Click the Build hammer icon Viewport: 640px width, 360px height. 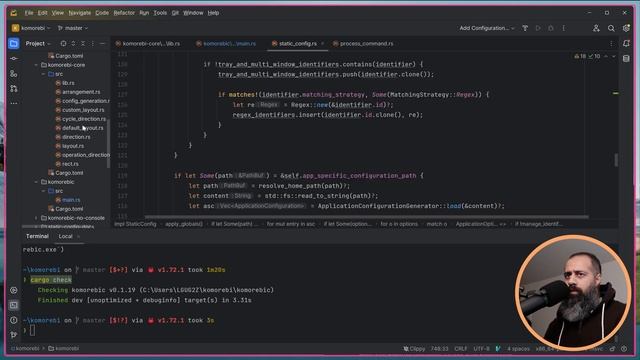click(525, 28)
